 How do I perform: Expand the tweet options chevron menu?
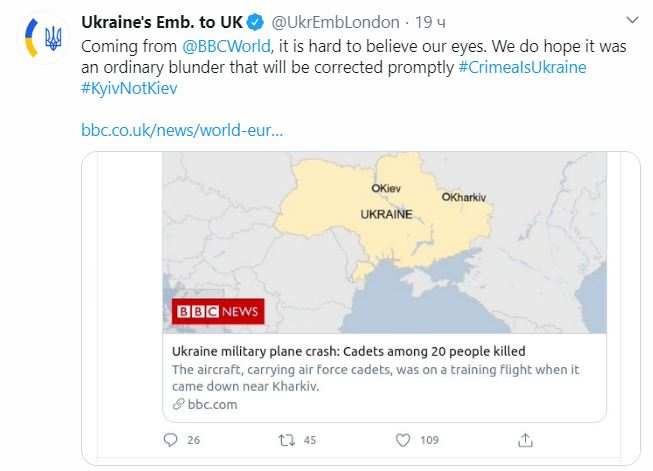click(632, 20)
